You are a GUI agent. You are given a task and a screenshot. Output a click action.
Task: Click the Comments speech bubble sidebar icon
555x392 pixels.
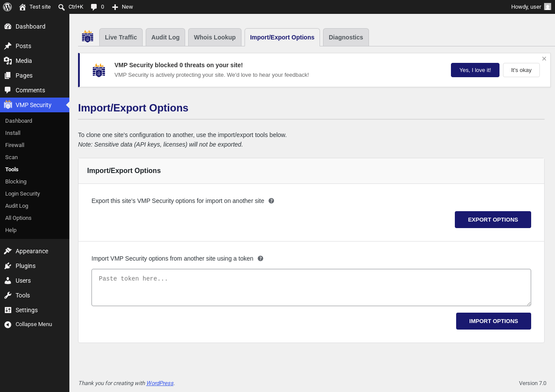(x=8, y=90)
